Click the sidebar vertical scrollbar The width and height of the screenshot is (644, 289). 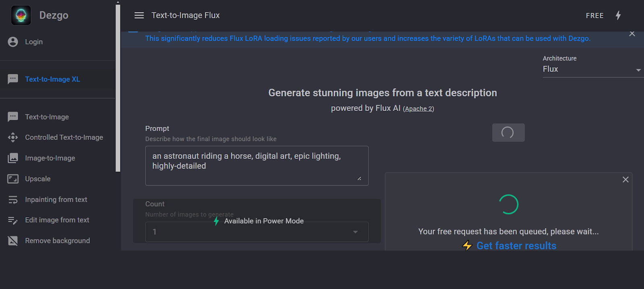coord(118,88)
